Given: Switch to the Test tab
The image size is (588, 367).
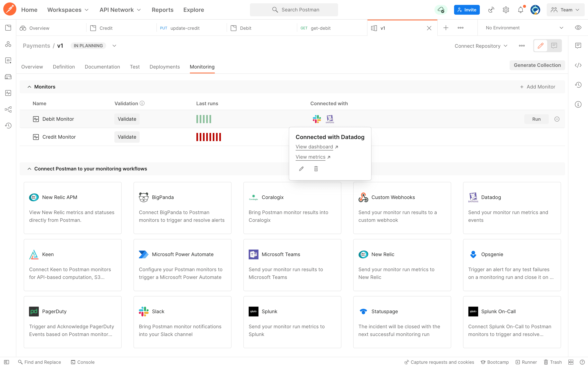Looking at the screenshot, I should (135, 67).
